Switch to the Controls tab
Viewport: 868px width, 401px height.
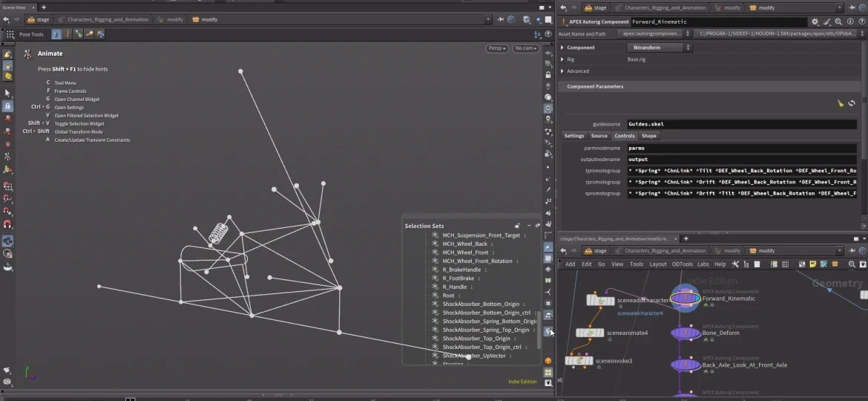tap(625, 136)
